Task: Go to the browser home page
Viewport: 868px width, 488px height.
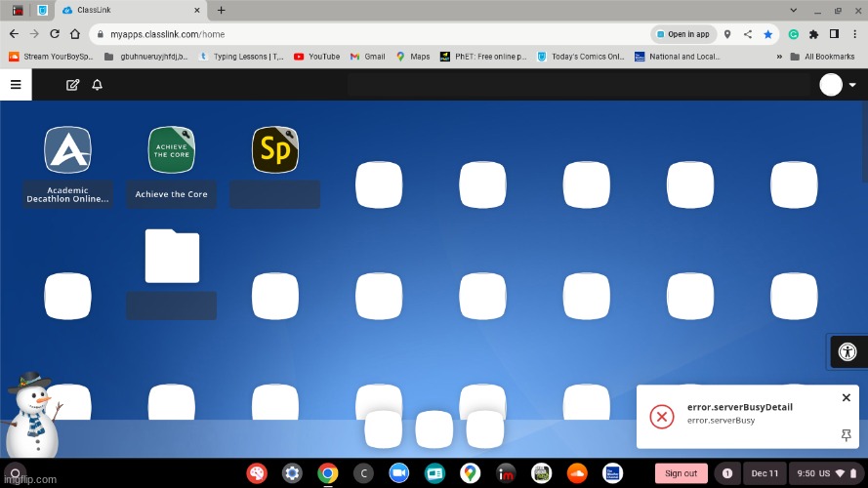Action: (75, 34)
